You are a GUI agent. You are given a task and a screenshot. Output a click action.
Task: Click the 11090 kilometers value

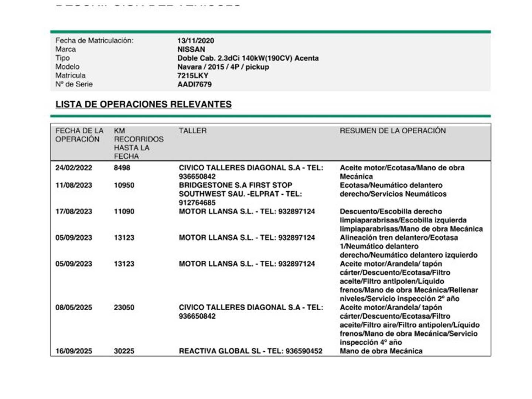124,211
